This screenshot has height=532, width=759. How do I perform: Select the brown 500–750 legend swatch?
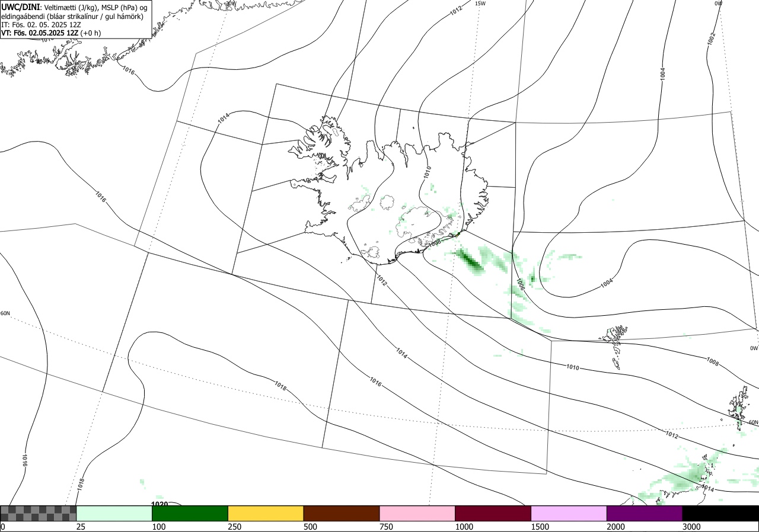click(342, 513)
